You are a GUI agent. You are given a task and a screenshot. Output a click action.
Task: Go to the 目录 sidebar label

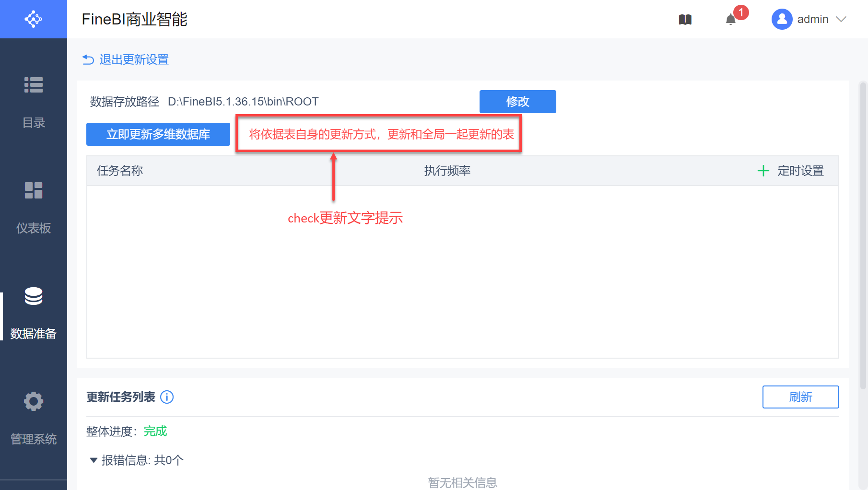pos(34,123)
